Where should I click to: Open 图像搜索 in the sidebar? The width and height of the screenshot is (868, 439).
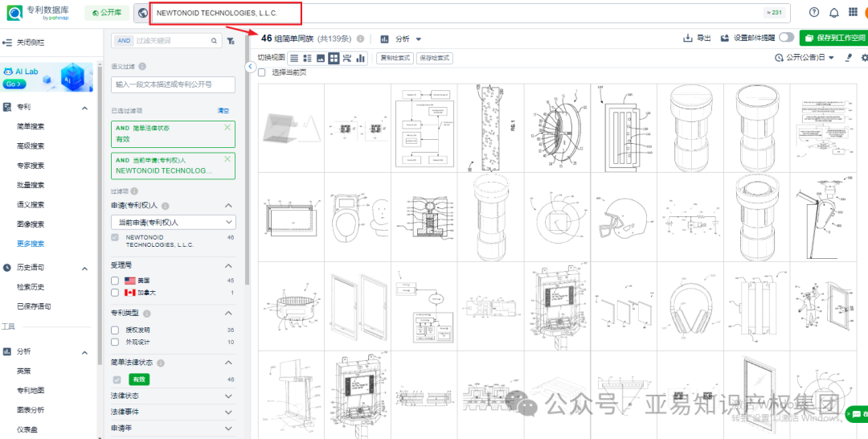(x=31, y=224)
